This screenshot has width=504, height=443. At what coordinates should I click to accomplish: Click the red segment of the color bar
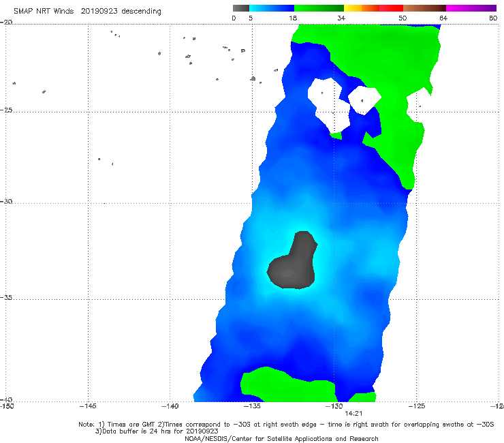pyautogui.click(x=391, y=8)
